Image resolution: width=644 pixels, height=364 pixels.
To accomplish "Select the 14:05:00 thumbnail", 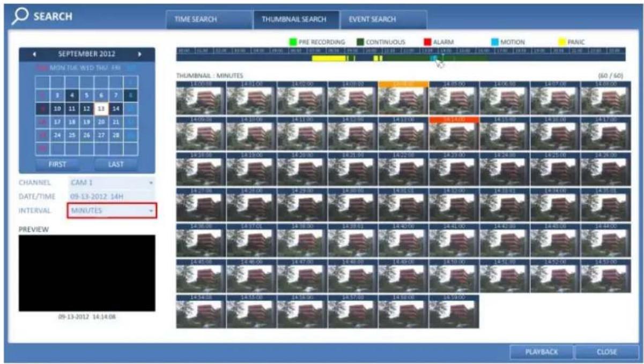I will click(x=454, y=98).
